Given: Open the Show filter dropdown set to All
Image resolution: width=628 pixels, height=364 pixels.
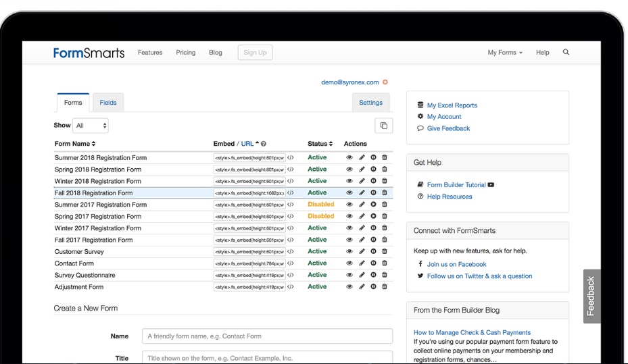Looking at the screenshot, I should (90, 126).
